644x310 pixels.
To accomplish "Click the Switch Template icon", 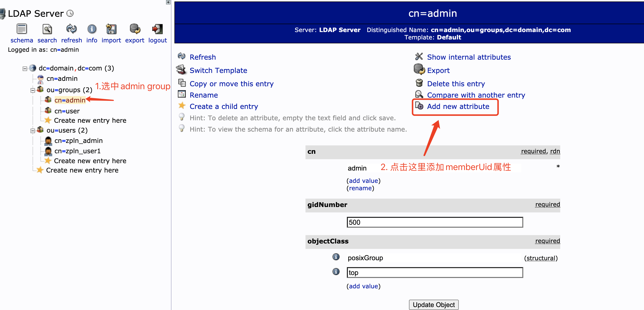I will 181,70.
